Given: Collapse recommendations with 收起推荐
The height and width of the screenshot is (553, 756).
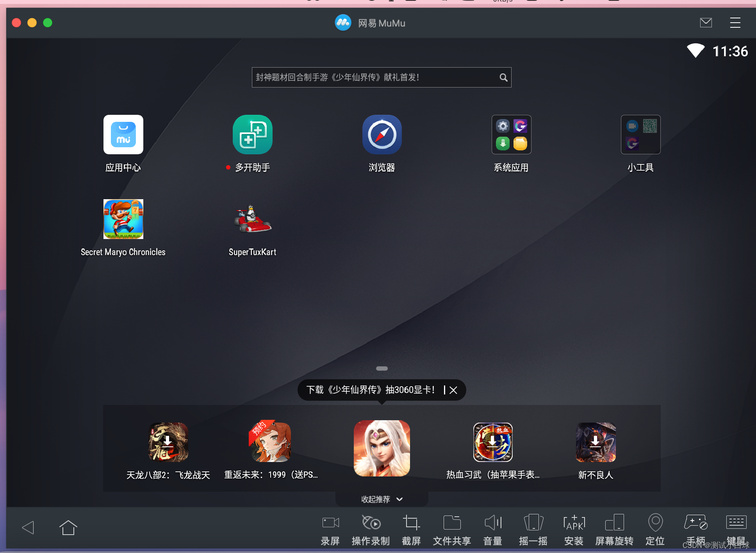Looking at the screenshot, I should click(382, 499).
